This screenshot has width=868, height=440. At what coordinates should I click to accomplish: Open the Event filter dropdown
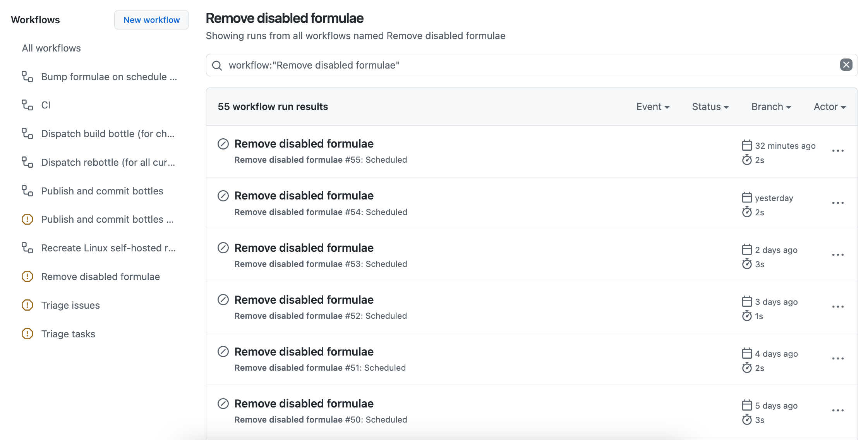[x=652, y=107]
